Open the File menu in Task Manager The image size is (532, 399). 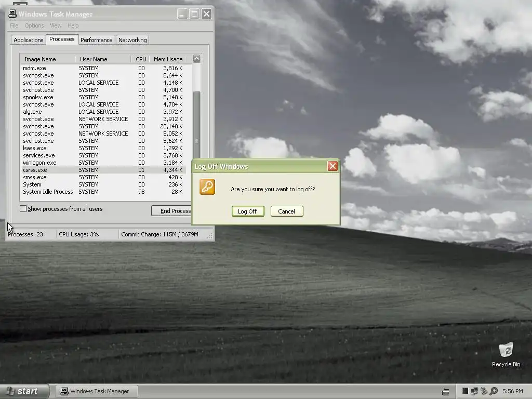[14, 25]
